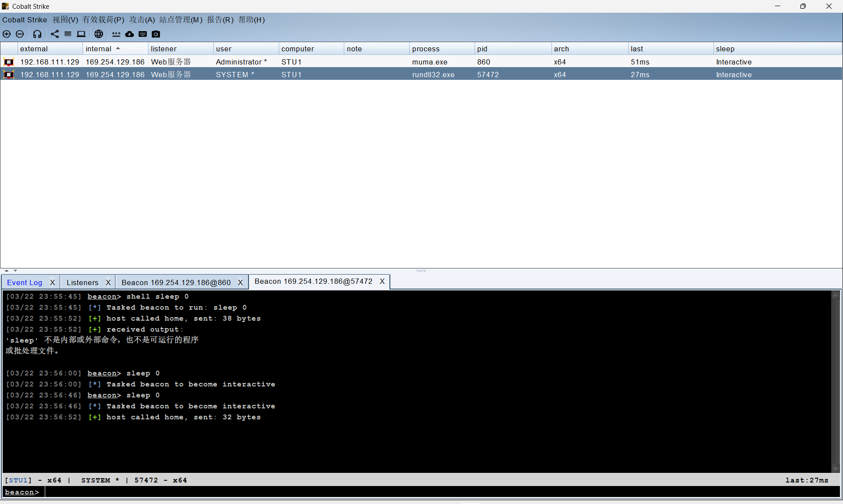Sort sessions by the external column

(50, 49)
